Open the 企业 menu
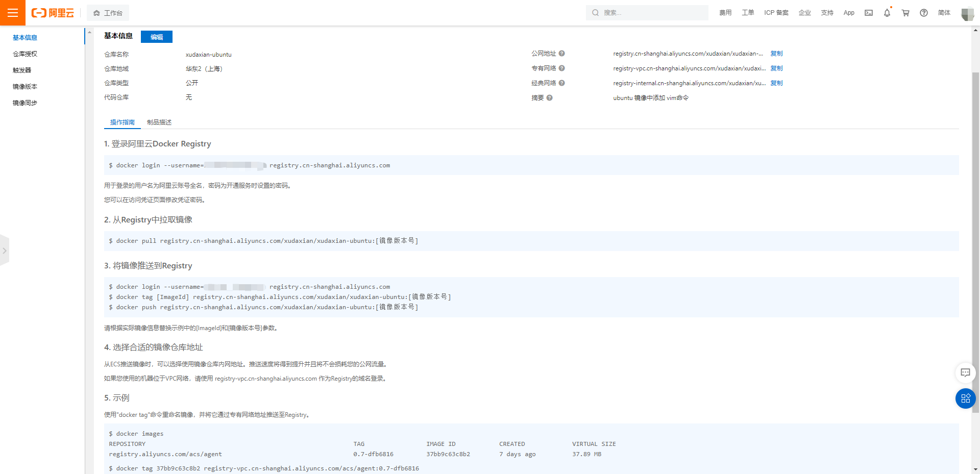 [805, 13]
